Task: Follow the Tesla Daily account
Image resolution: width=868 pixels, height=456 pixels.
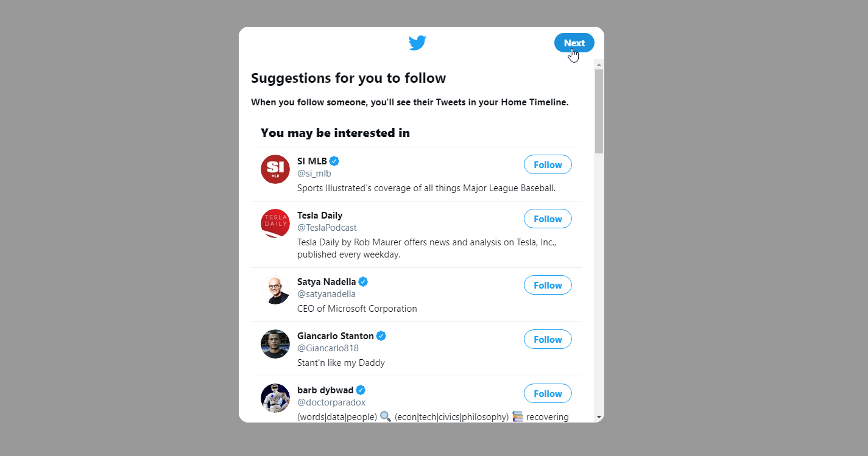Action: coord(548,219)
